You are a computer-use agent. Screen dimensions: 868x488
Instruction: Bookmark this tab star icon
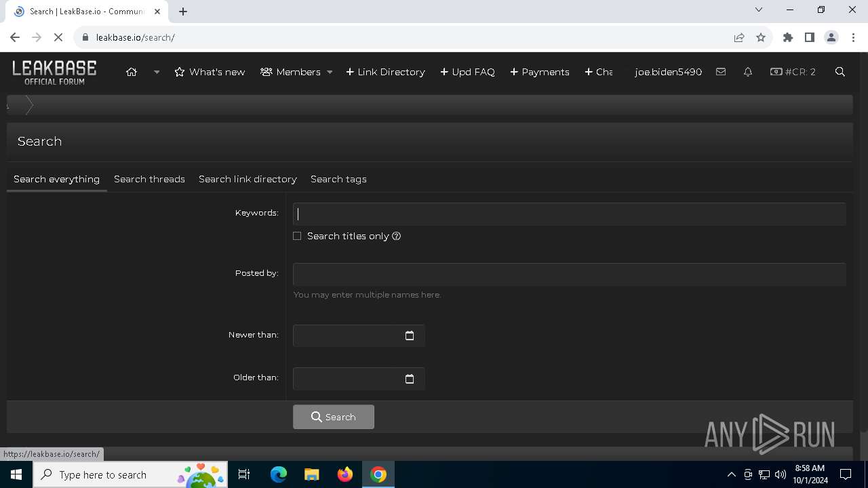pos(761,37)
